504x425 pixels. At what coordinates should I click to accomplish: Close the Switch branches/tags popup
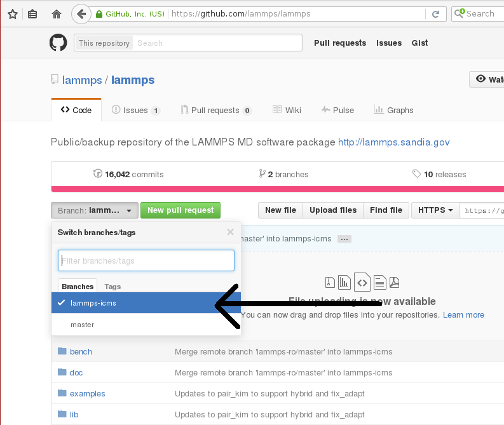230,232
